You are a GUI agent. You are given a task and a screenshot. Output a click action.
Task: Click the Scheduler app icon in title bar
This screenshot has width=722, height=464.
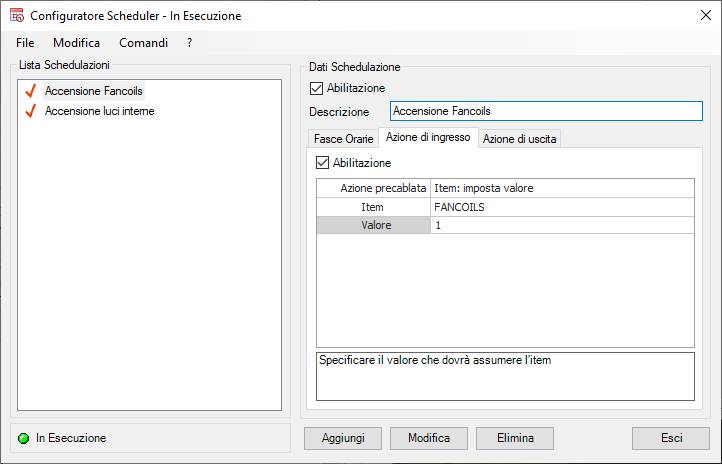point(16,16)
